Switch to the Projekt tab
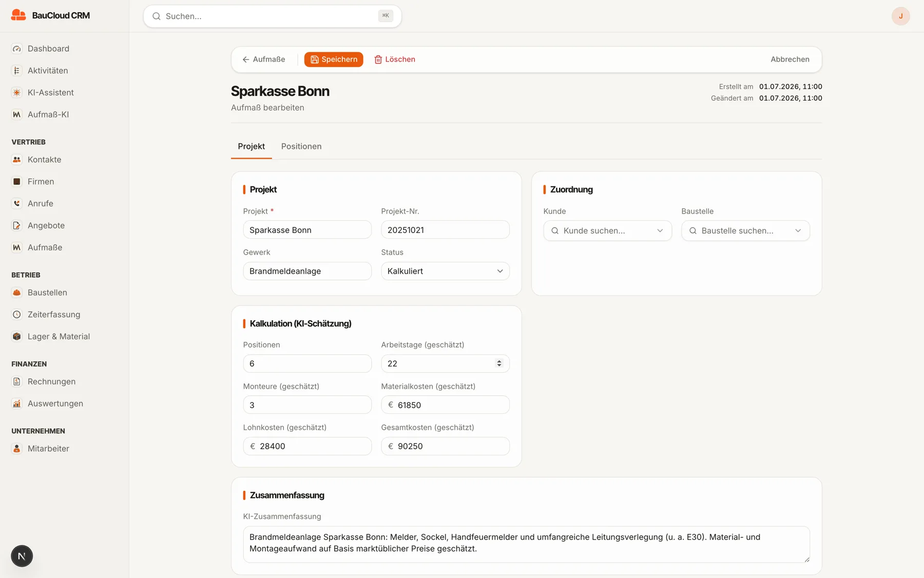This screenshot has width=924, height=578. (252, 147)
